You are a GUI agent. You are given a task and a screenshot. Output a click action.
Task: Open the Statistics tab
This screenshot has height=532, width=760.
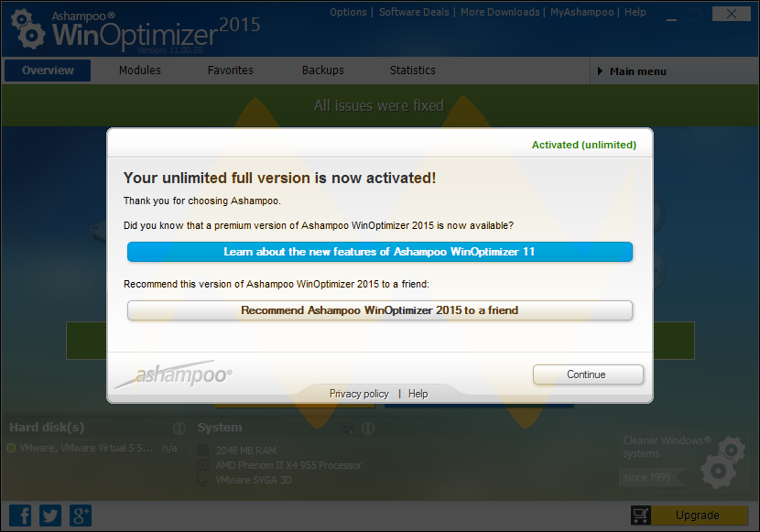412,71
